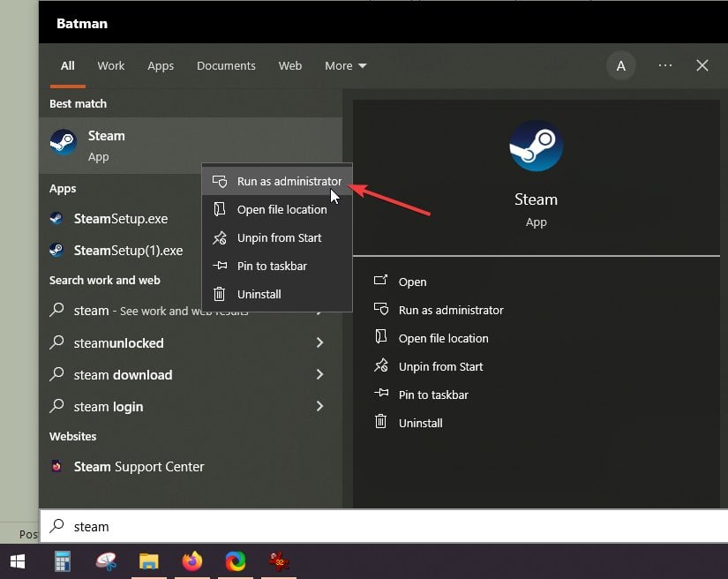Open the three-dot options menu
This screenshot has width=728, height=579.
[x=665, y=65]
